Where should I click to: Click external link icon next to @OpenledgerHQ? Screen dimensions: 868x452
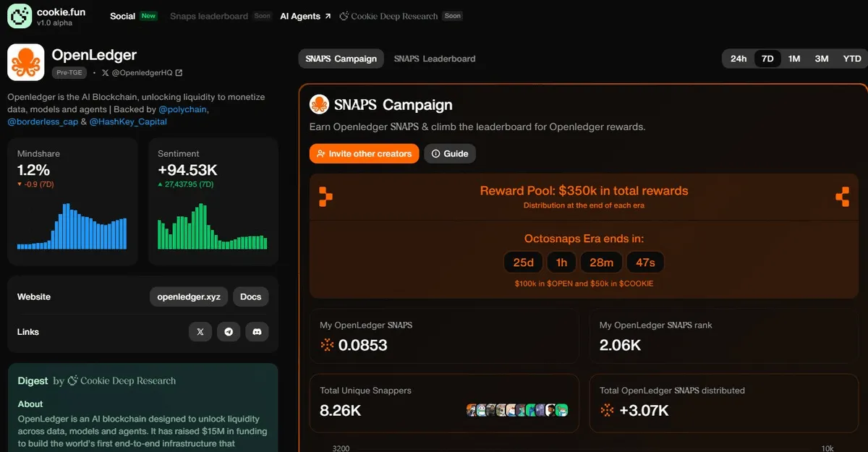179,72
